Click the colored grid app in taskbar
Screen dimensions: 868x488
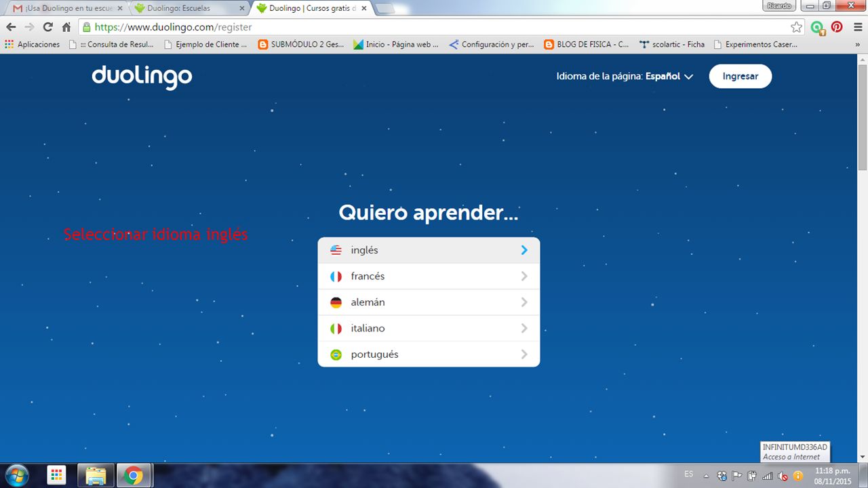57,476
